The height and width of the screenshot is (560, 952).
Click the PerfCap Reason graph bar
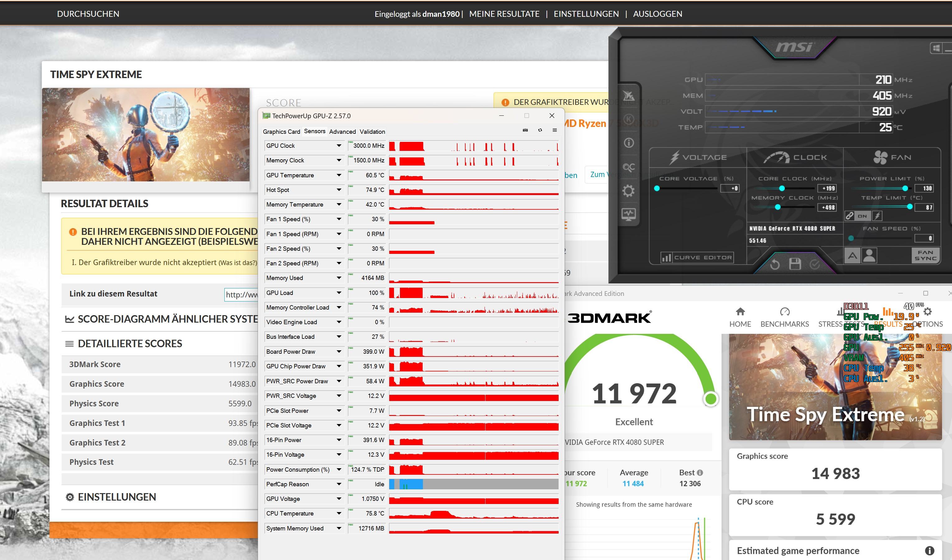[474, 484]
